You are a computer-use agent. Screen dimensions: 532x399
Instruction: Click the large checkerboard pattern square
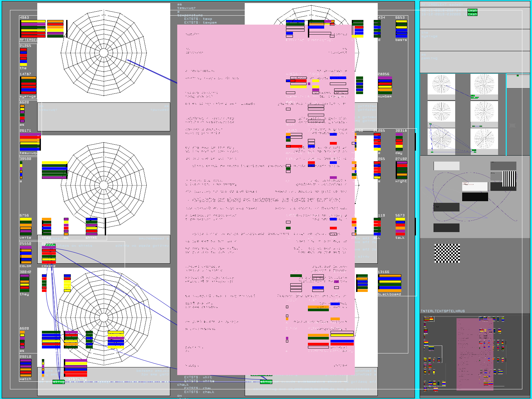(x=447, y=253)
